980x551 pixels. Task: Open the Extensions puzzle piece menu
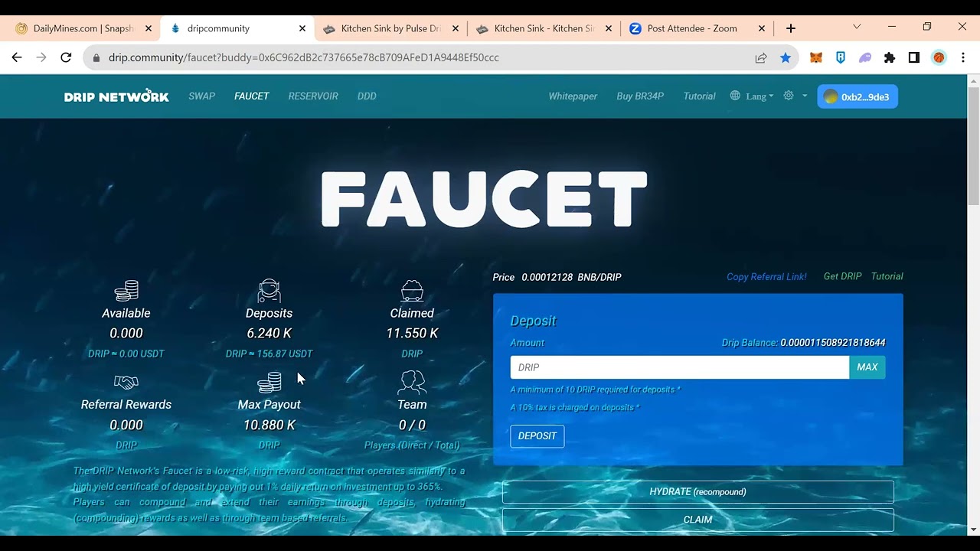pyautogui.click(x=890, y=57)
